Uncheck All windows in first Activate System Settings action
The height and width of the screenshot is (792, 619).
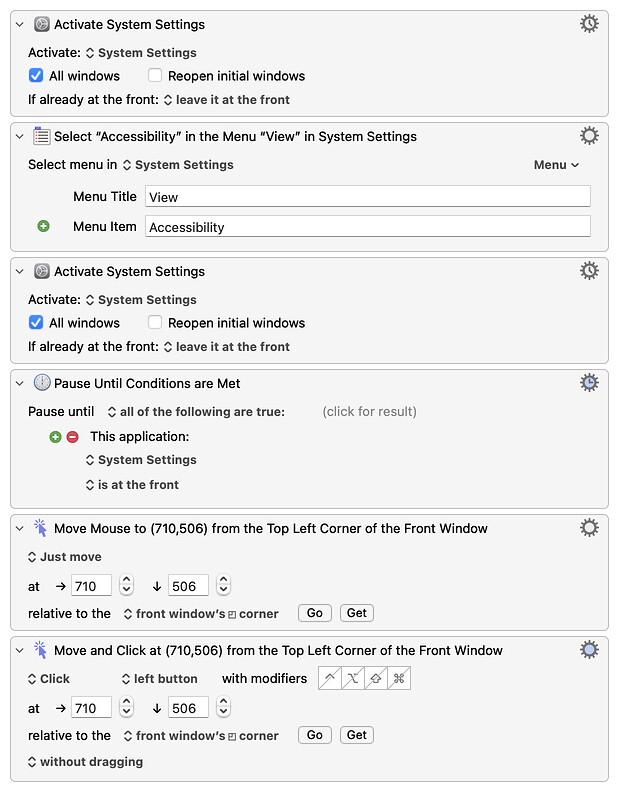coord(36,76)
